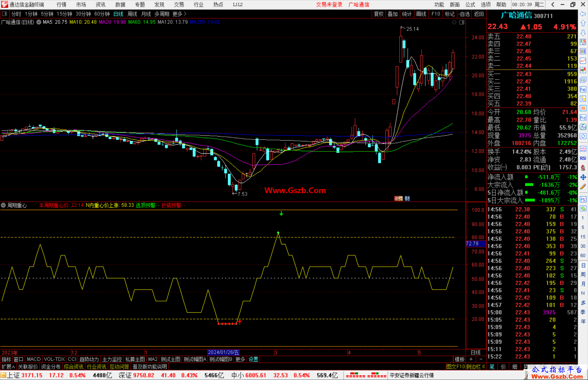
Task: Click the 涨榜 marker on chart
Action: pyautogui.click(x=399, y=199)
